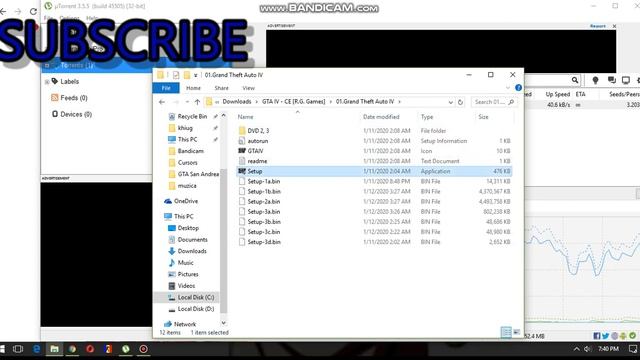Sort by the Name column header

tap(245, 117)
